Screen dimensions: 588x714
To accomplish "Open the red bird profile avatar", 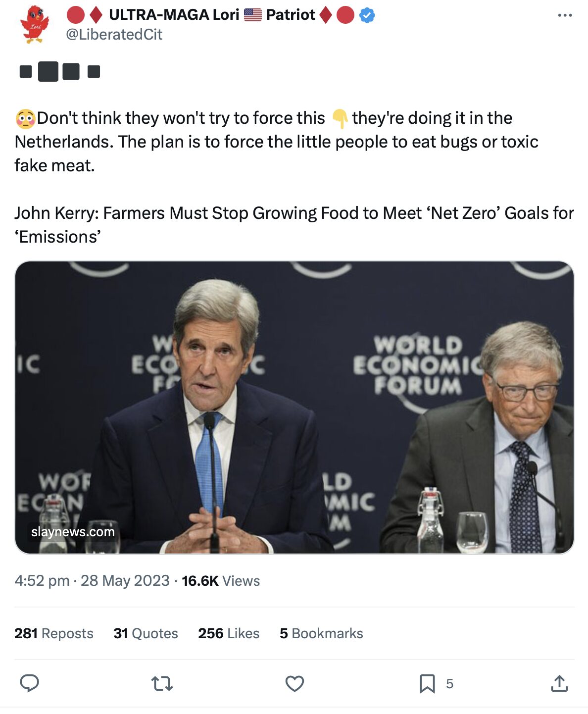I will click(35, 24).
